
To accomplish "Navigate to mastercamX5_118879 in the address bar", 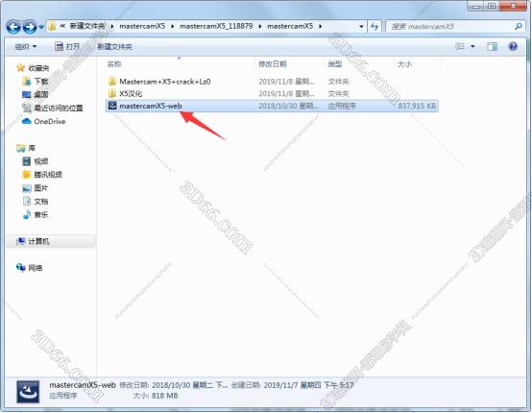I will click(x=216, y=26).
